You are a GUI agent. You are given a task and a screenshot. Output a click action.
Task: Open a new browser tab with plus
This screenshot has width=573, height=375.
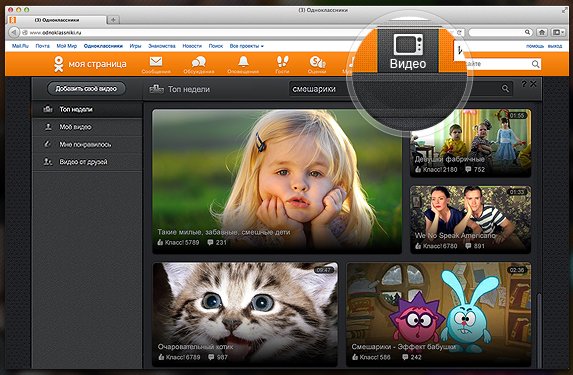pyautogui.click(x=114, y=20)
